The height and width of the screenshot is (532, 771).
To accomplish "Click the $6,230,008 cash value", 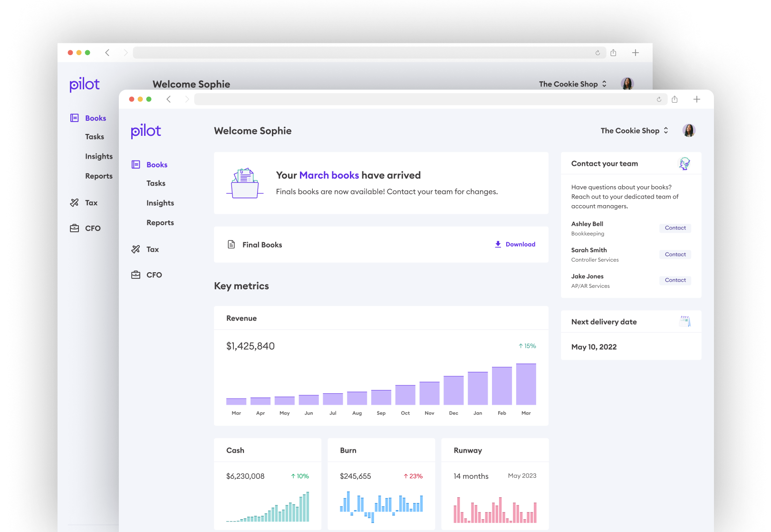I will tap(245, 476).
